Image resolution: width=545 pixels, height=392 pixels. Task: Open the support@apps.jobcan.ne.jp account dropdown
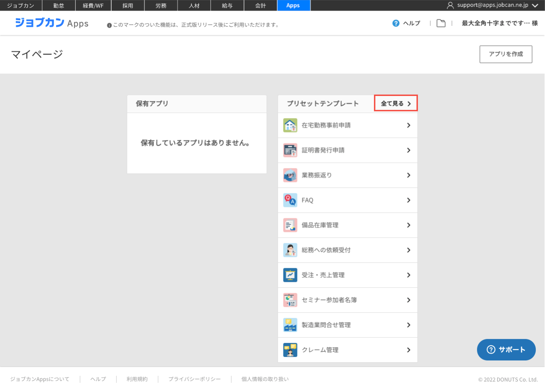(x=534, y=5)
